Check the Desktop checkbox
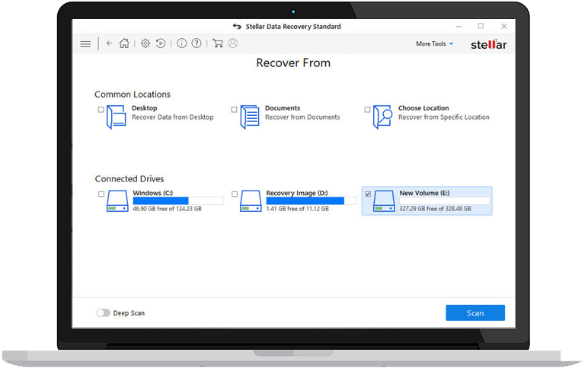The height and width of the screenshot is (372, 588). tap(101, 110)
